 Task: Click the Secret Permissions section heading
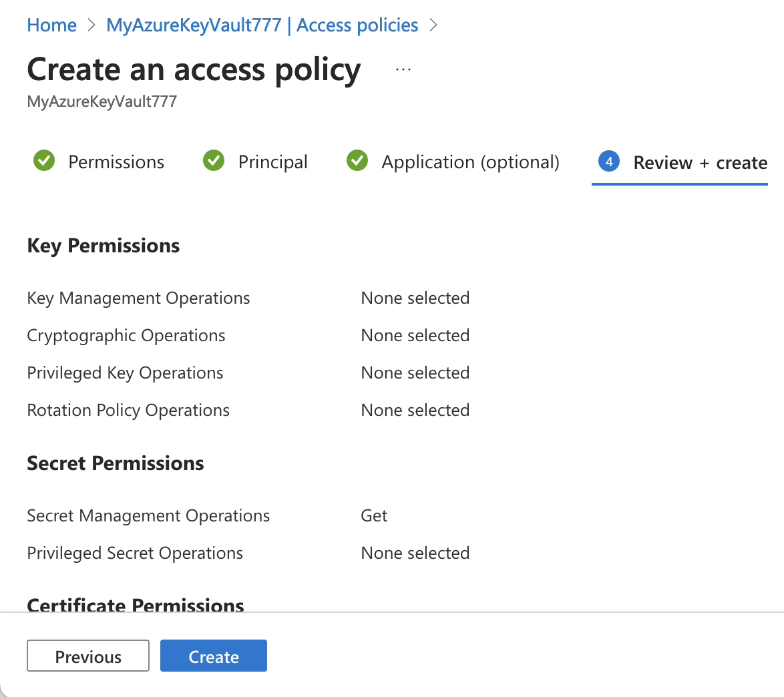click(x=116, y=463)
